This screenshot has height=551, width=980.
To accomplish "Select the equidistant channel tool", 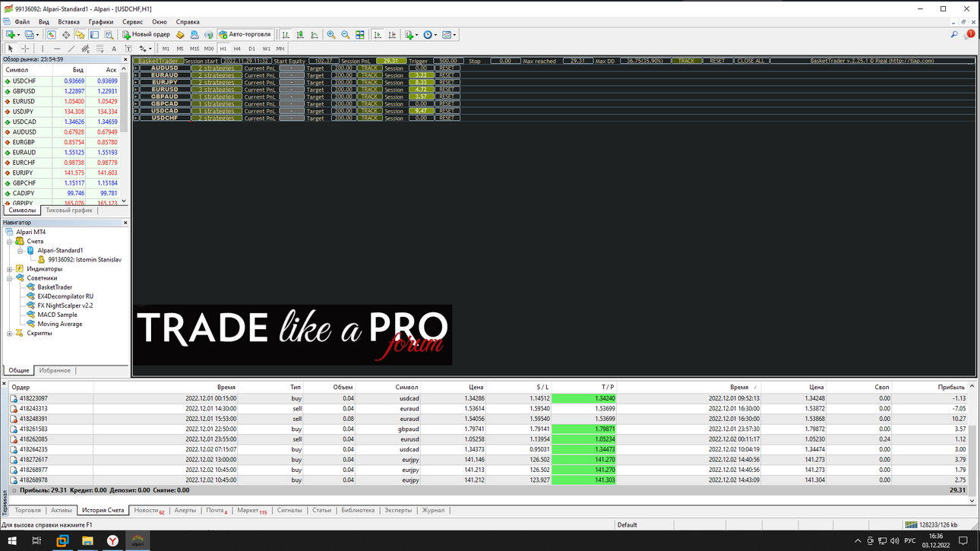I will click(85, 49).
